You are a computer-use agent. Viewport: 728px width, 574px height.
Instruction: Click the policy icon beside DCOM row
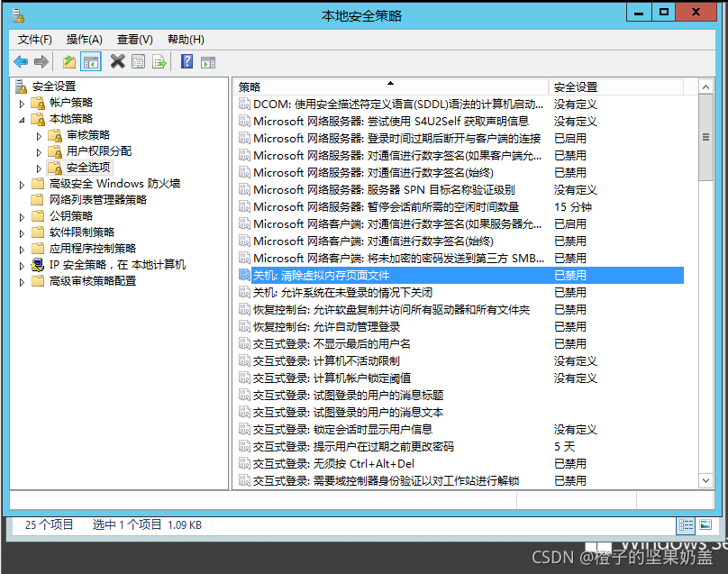click(x=244, y=104)
